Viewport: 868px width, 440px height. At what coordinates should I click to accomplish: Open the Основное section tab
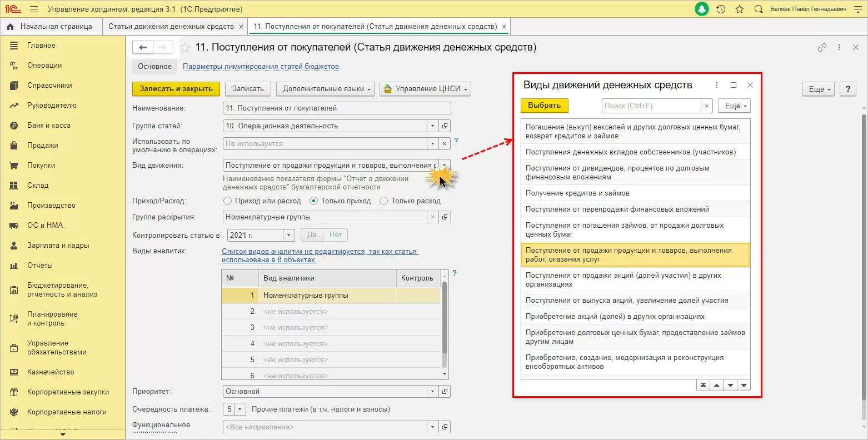point(155,67)
